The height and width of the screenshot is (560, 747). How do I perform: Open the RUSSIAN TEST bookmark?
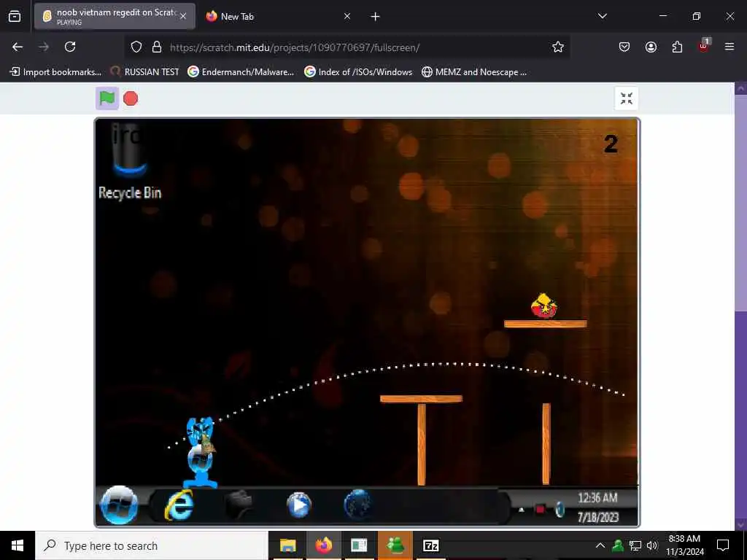145,72
